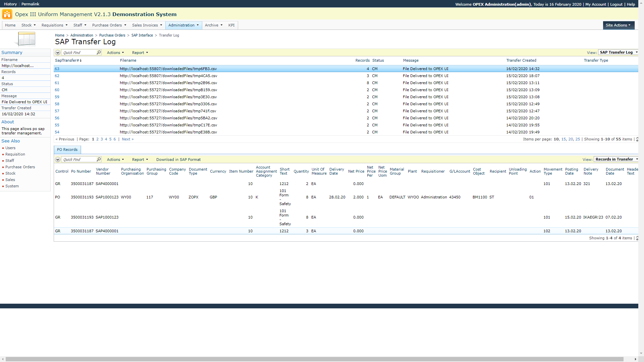Click Download in SAP Format

pyautogui.click(x=178, y=160)
